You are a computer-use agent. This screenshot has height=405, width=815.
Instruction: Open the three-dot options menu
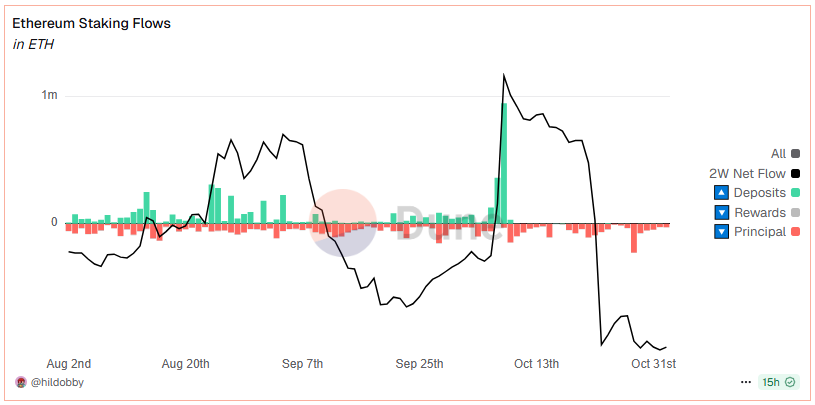click(745, 382)
